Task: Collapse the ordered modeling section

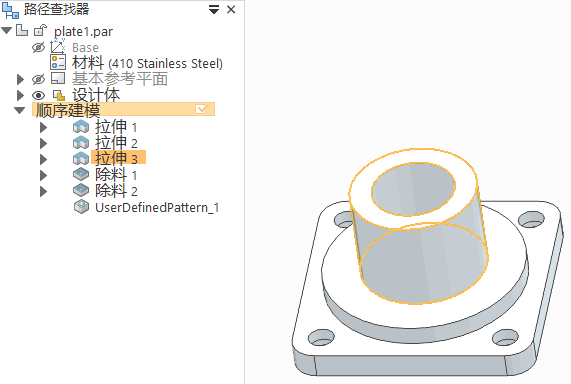Action: [19, 110]
